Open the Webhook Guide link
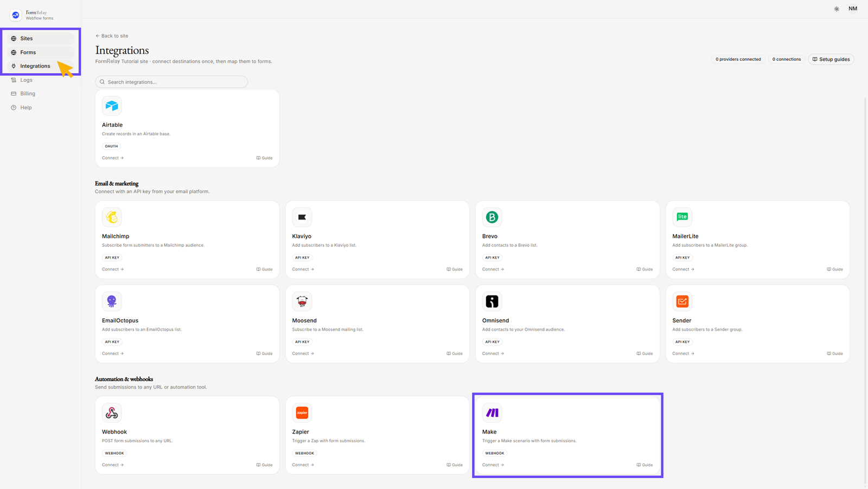The image size is (868, 489). 264,465
